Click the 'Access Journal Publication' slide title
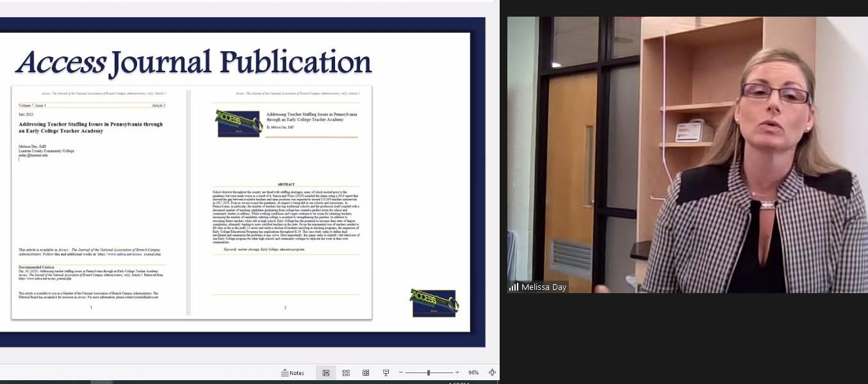The image size is (868, 384). [193, 62]
